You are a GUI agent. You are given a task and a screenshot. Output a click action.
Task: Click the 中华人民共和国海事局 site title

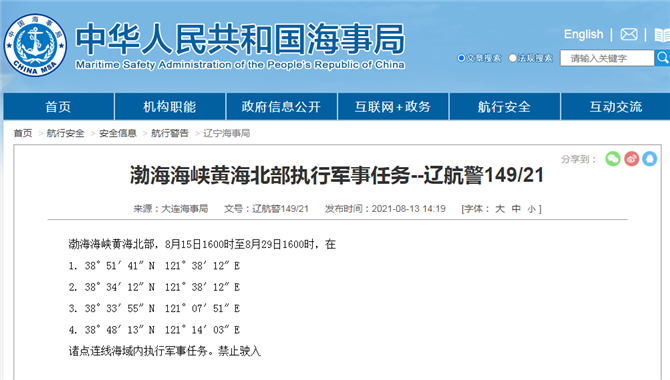coord(240,39)
